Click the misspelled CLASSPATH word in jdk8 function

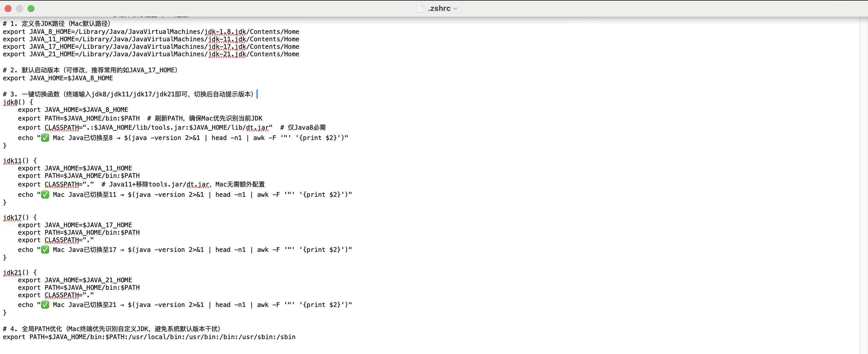point(61,128)
